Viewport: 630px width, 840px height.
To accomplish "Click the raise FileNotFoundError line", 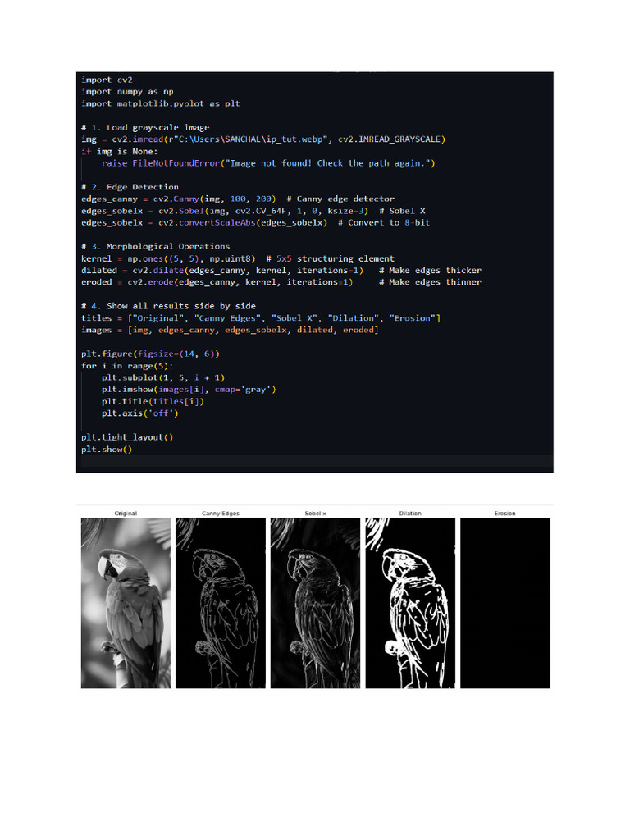I will (268, 163).
